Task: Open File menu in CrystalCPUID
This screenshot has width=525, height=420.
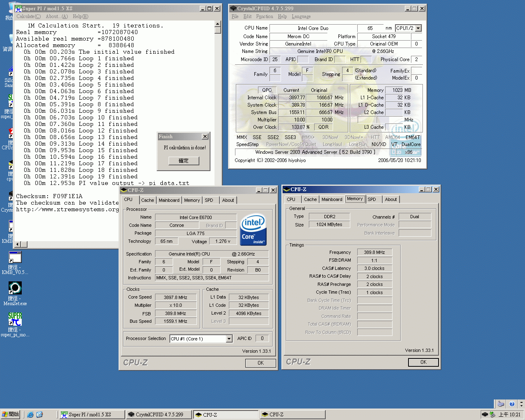Action: pyautogui.click(x=235, y=16)
